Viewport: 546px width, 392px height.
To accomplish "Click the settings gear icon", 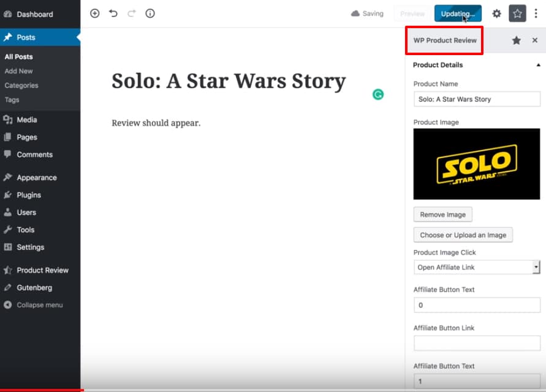I will (496, 13).
